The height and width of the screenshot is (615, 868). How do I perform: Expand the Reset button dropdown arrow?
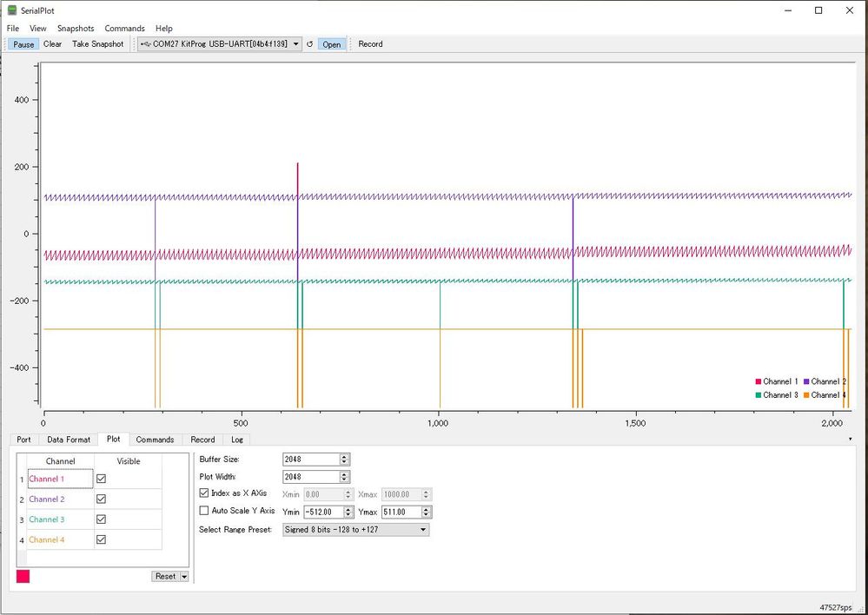182,576
